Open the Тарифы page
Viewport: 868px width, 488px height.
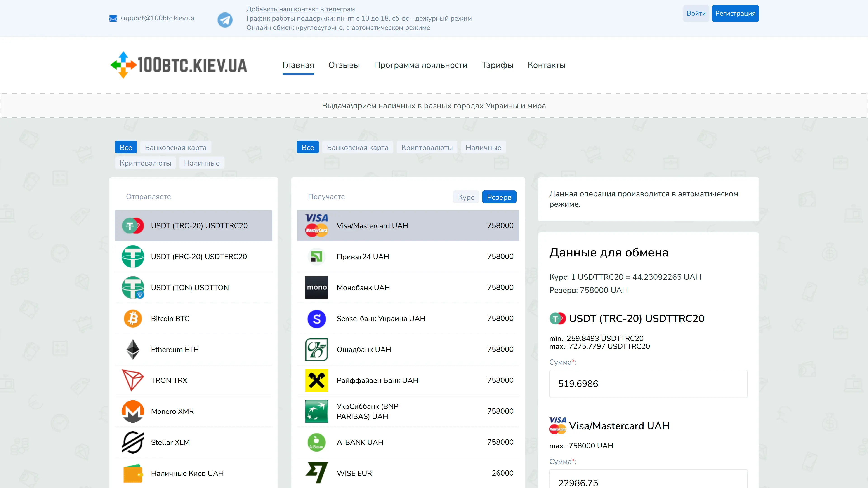[497, 65]
